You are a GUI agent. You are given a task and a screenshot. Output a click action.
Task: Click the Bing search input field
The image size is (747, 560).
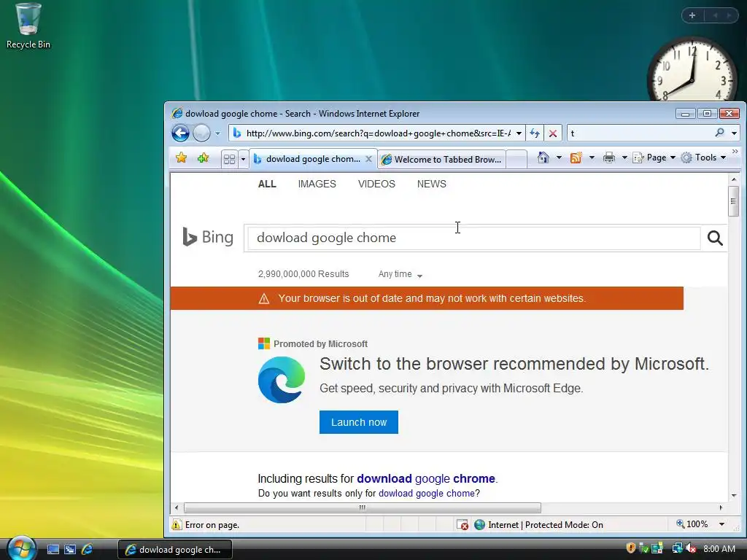coord(473,238)
